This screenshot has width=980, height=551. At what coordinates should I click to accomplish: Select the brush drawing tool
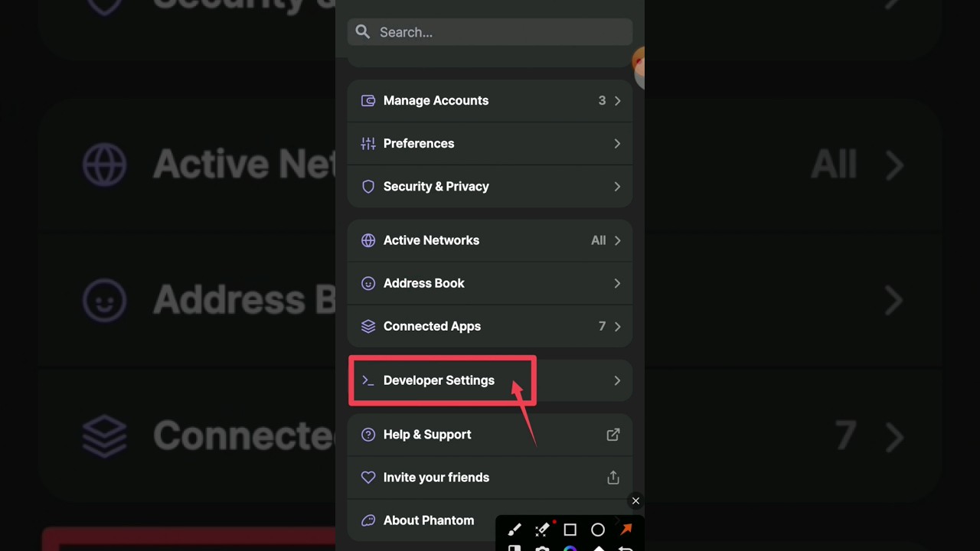click(514, 530)
